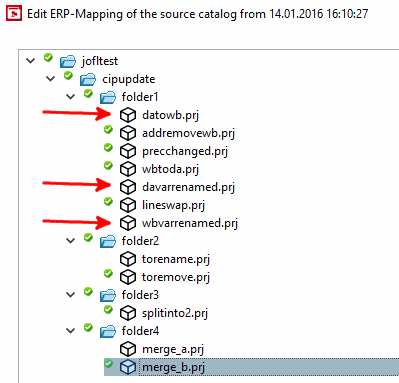399x383 pixels.
Task: Click the folder1 folder icon
Action: pyautogui.click(x=108, y=97)
